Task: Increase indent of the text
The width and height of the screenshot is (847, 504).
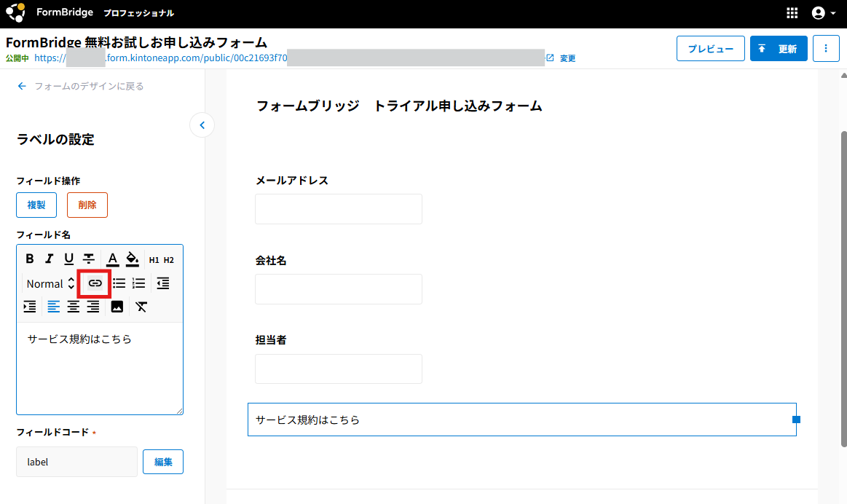Action: tap(30, 307)
